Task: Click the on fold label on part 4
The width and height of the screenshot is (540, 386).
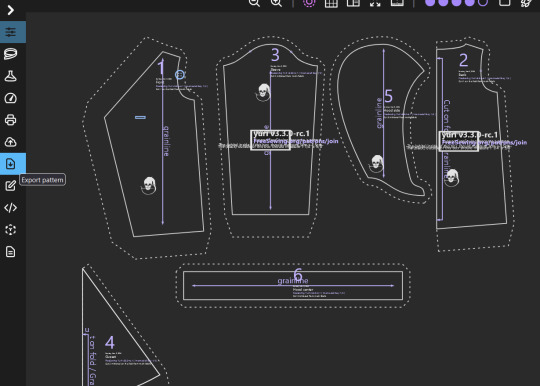Action: coord(92,360)
